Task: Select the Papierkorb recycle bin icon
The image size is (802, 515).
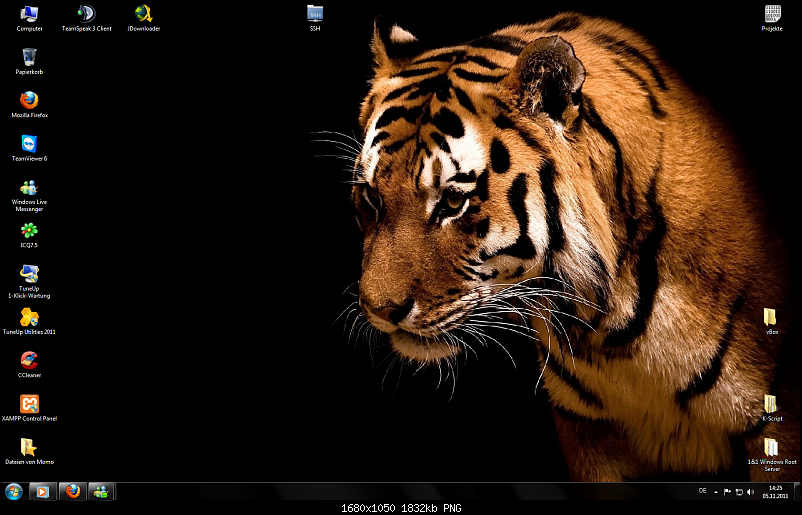Action: (29, 61)
